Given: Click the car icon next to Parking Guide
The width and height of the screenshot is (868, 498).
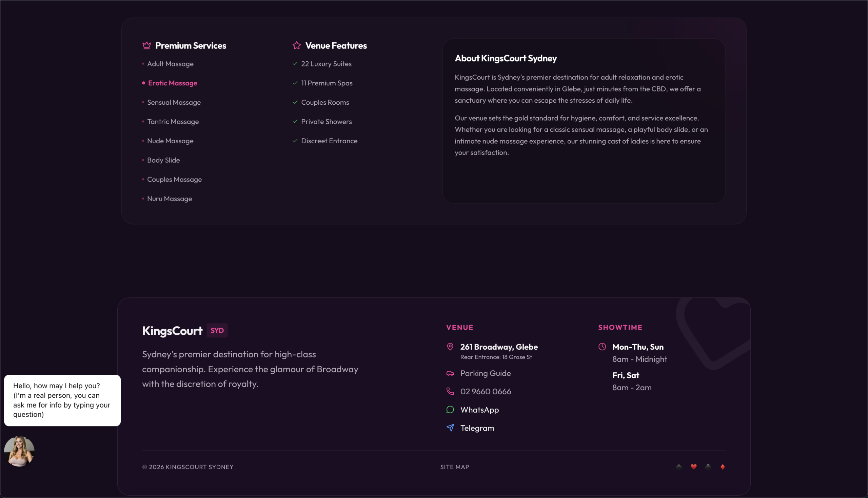Looking at the screenshot, I should click(x=450, y=373).
